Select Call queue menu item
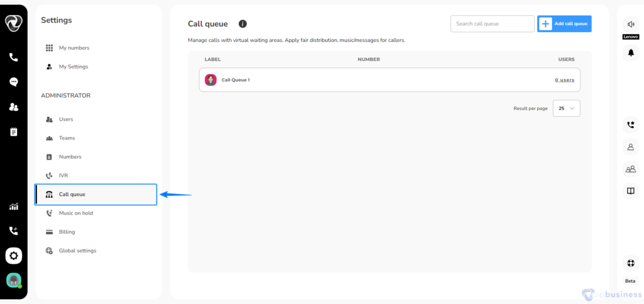 point(96,195)
